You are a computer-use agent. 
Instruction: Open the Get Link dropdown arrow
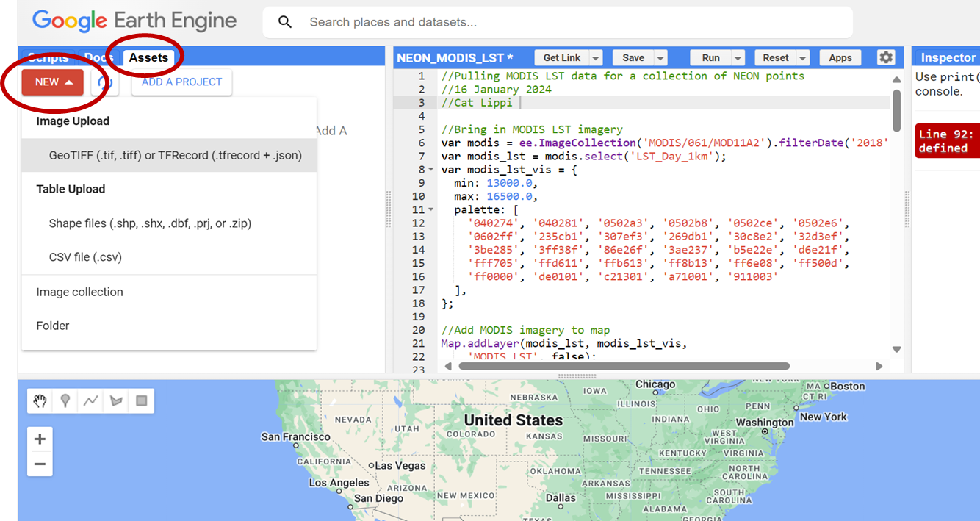(596, 58)
